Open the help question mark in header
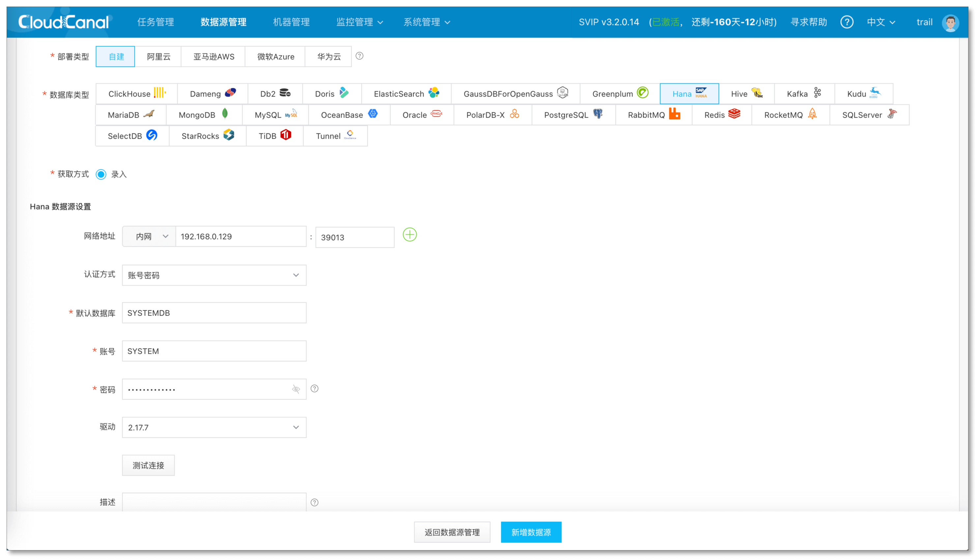Image resolution: width=978 pixels, height=560 pixels. (847, 22)
